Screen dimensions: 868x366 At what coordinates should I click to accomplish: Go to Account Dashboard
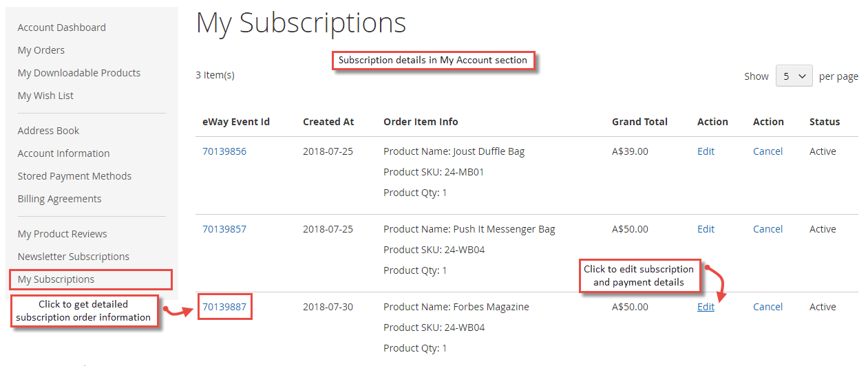click(x=62, y=28)
